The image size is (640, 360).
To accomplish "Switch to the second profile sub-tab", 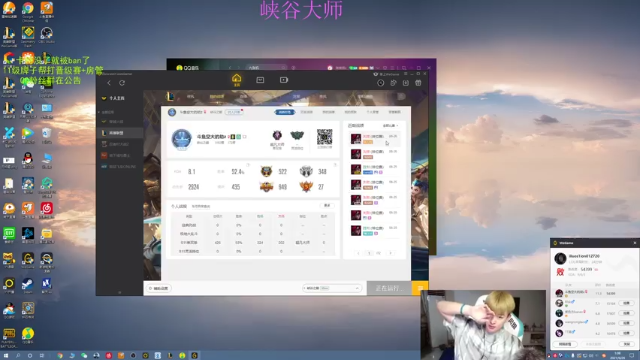I will pos(307,112).
